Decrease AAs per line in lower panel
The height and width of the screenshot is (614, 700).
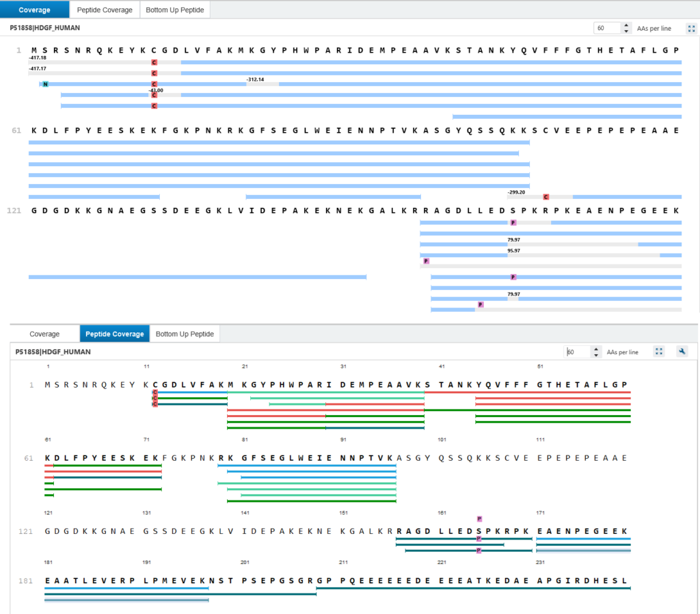596,355
